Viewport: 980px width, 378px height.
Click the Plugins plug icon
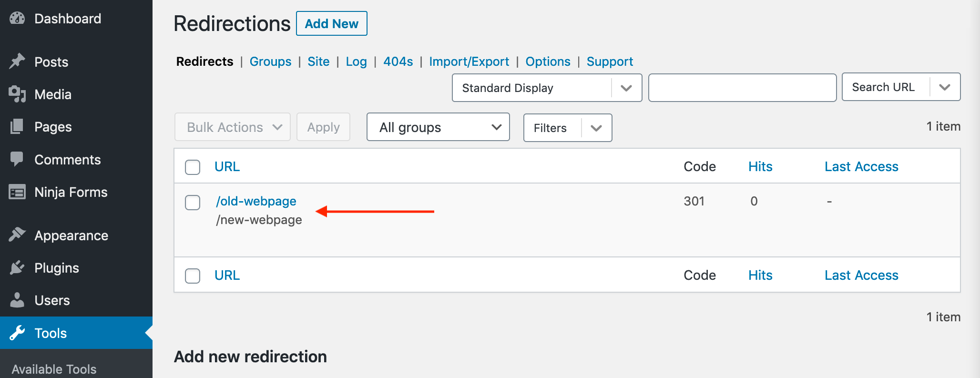17,267
